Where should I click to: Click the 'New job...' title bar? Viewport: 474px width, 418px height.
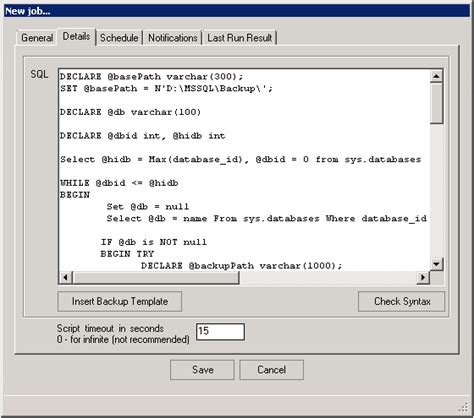tap(237, 11)
